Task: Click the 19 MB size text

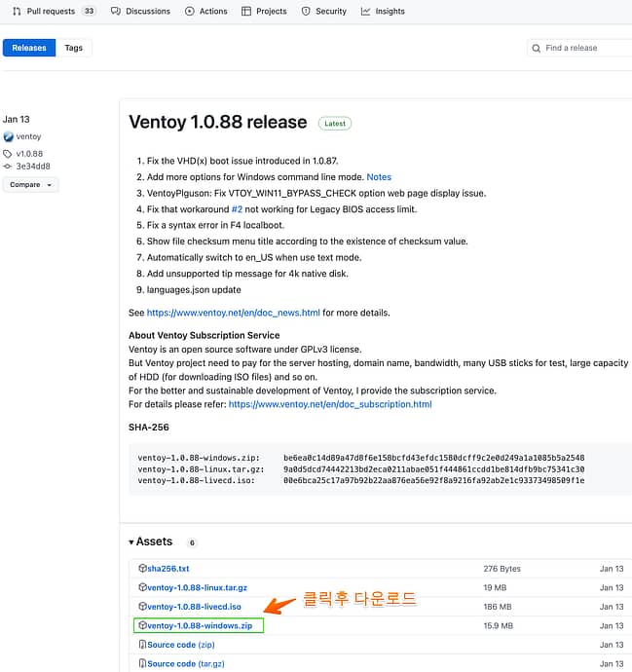Action: pos(495,587)
